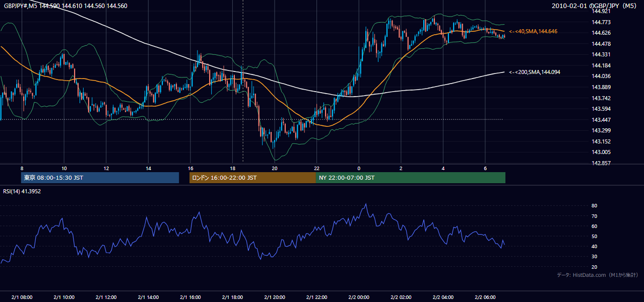Click the '2/1 20:00' bottom time label
This screenshot has height=302, width=644.
pos(275,297)
